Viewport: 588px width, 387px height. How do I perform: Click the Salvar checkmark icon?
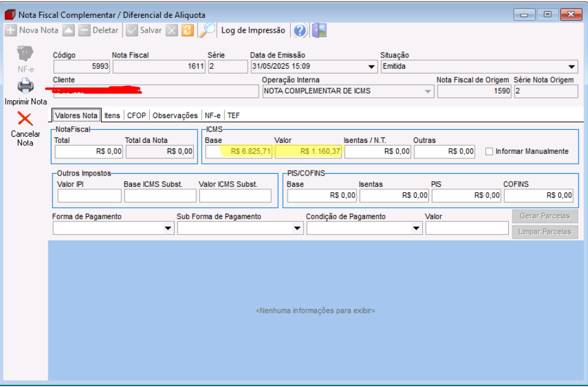click(x=132, y=30)
